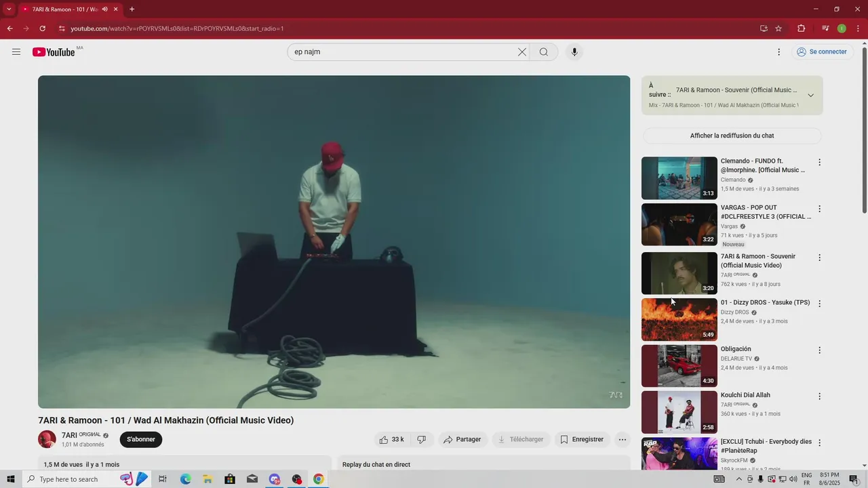
Task: Click the Clemando channel name
Action: coord(733,180)
